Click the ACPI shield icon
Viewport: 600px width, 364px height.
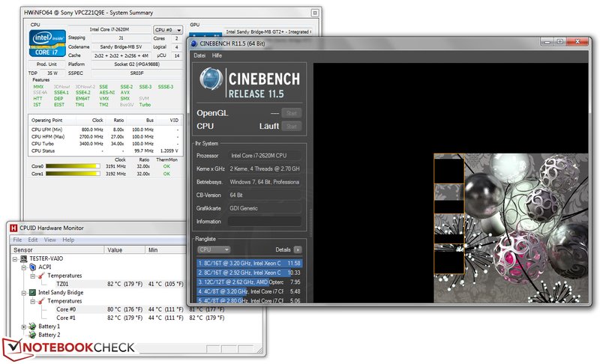point(33,267)
